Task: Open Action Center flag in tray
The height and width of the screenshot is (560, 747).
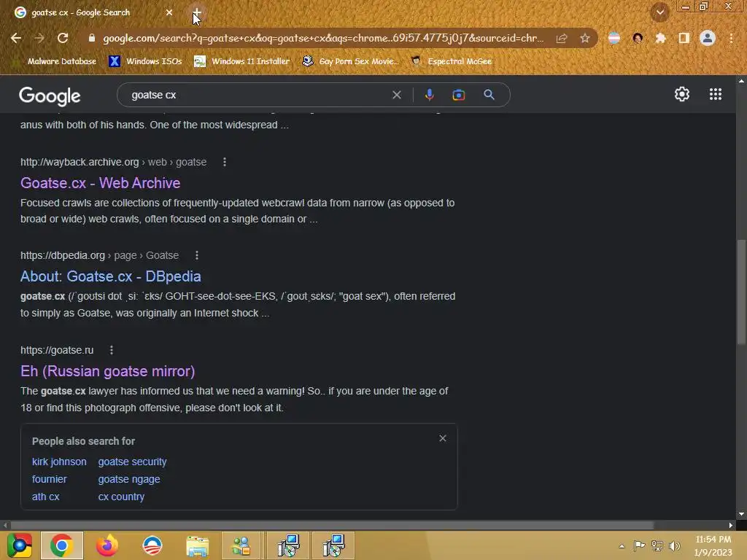Action: pos(639,546)
